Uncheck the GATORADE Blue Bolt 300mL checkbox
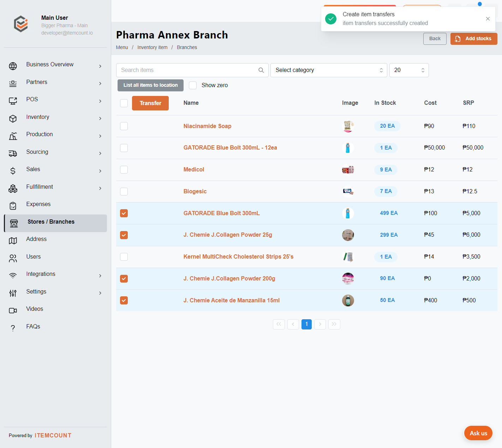The width and height of the screenshot is (502, 448). (124, 213)
